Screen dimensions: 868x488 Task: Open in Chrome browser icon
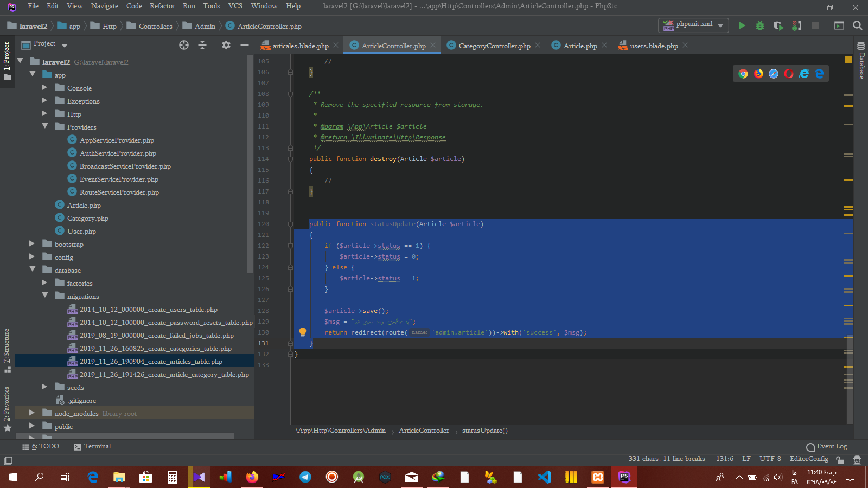743,74
